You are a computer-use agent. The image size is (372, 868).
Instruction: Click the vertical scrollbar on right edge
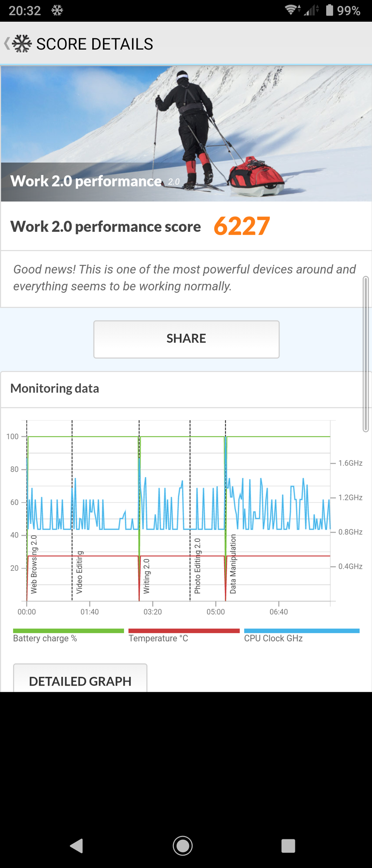[x=366, y=354]
